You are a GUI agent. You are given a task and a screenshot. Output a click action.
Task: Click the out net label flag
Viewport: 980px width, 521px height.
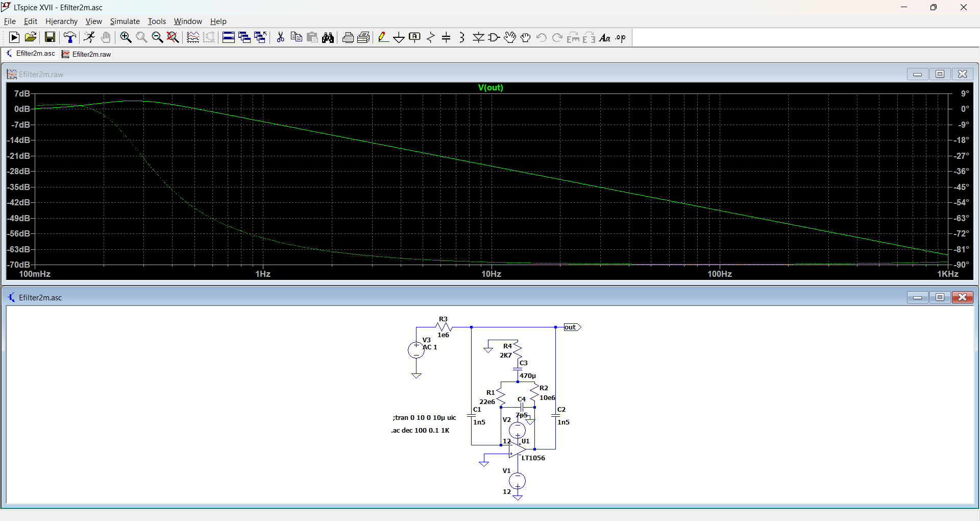coord(572,327)
